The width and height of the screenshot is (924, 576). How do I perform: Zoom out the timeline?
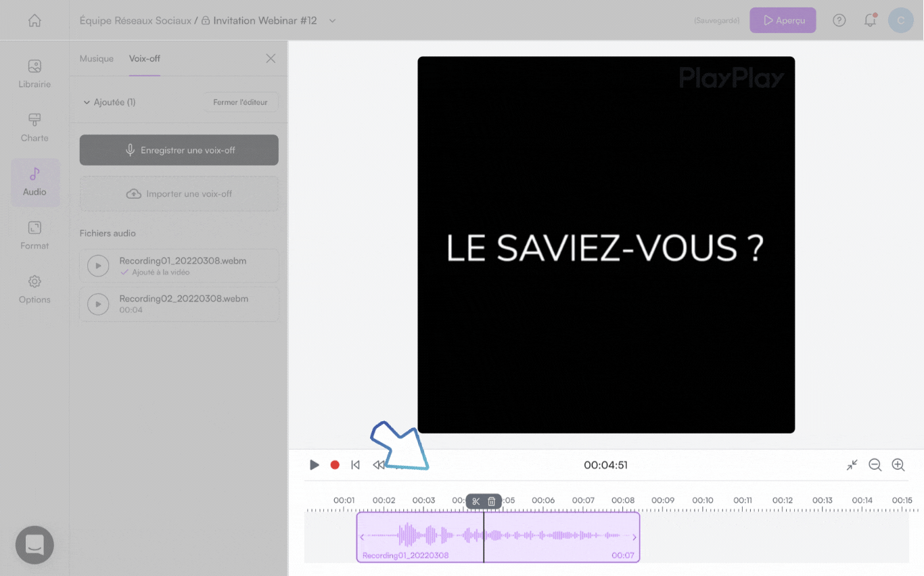click(875, 465)
